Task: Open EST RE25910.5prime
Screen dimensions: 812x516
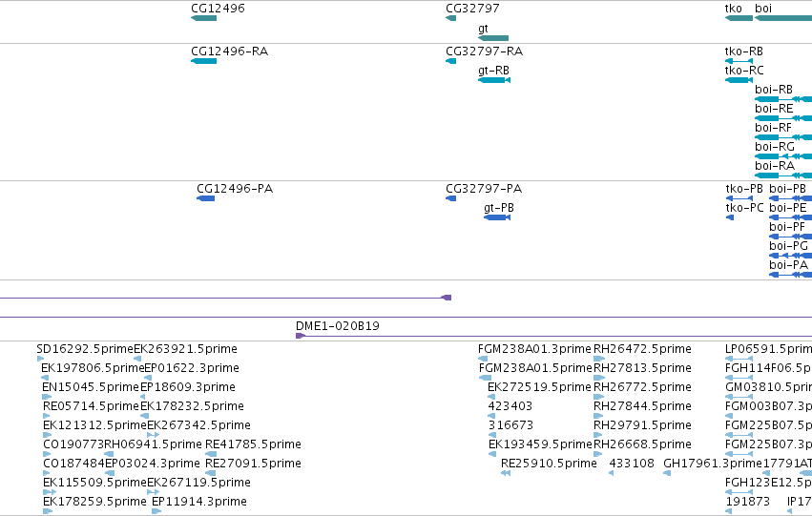Action: pos(549,464)
